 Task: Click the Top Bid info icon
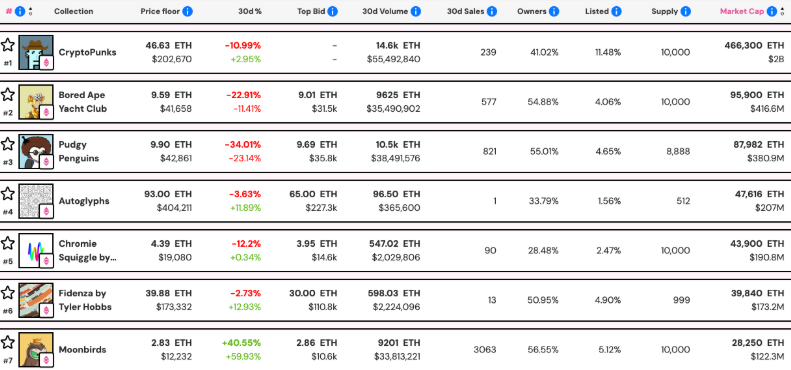[332, 11]
